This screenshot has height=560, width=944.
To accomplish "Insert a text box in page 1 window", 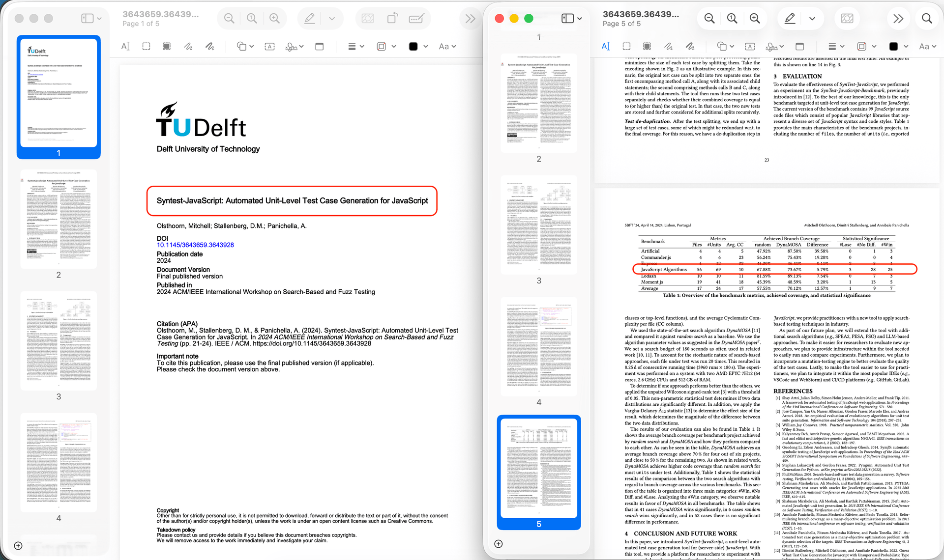I will [269, 46].
